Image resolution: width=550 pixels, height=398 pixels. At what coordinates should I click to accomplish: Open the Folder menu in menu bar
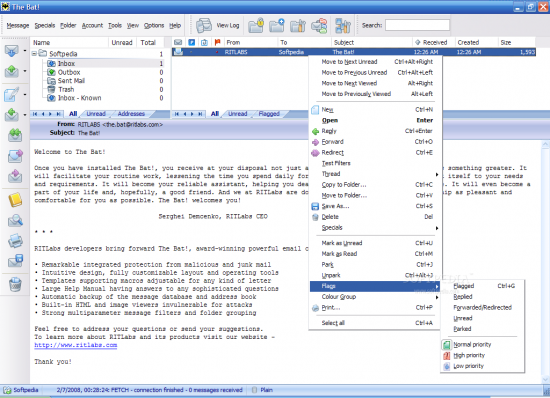(x=68, y=26)
